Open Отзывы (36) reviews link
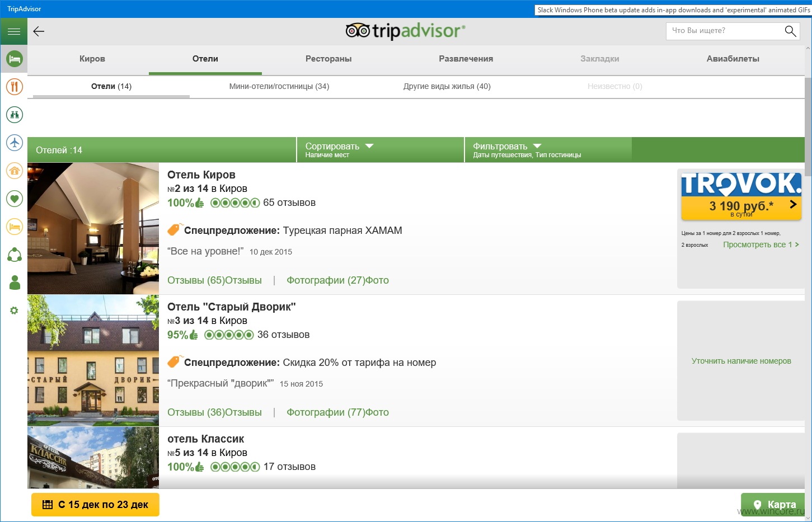Screen dimensions: 812x522 pos(214,412)
